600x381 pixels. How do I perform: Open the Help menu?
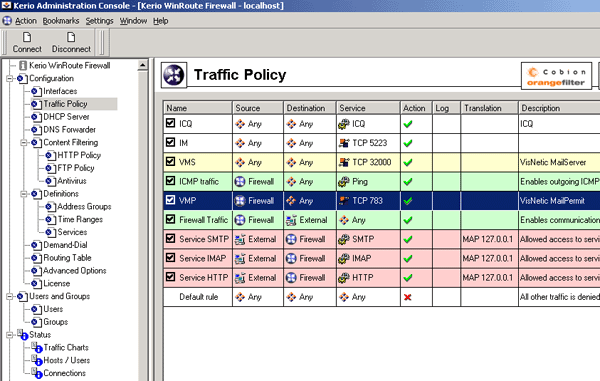click(x=161, y=21)
